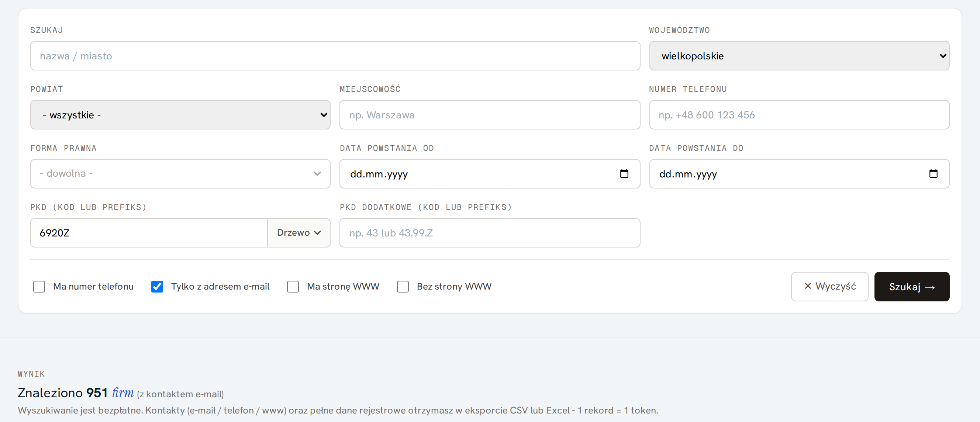Click the Szukaj search button
The image size is (980, 422).
click(x=911, y=287)
